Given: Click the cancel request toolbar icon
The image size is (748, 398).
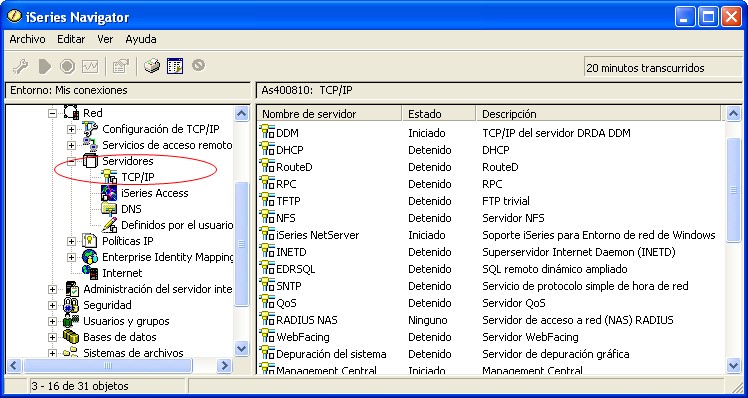Looking at the screenshot, I should pyautogui.click(x=198, y=65).
